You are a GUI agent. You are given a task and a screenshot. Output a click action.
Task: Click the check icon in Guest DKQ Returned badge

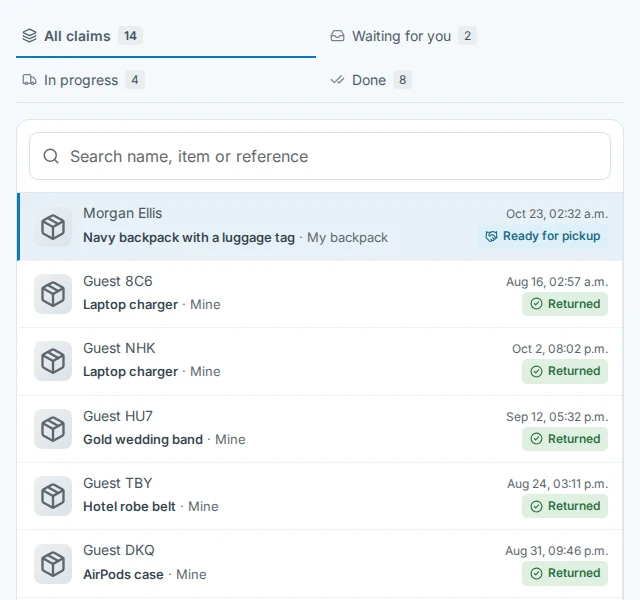coord(536,573)
